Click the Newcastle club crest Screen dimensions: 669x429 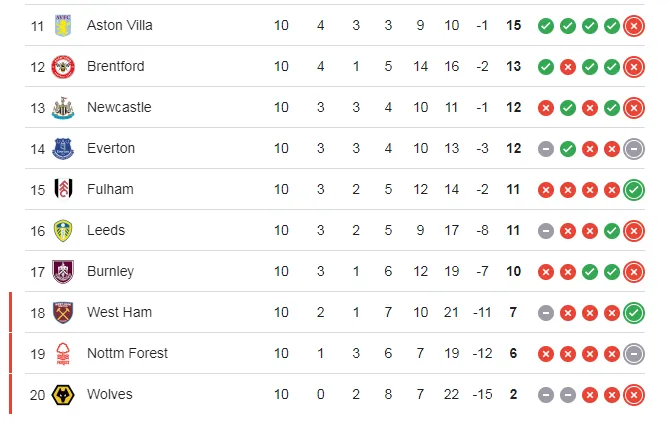(64, 107)
